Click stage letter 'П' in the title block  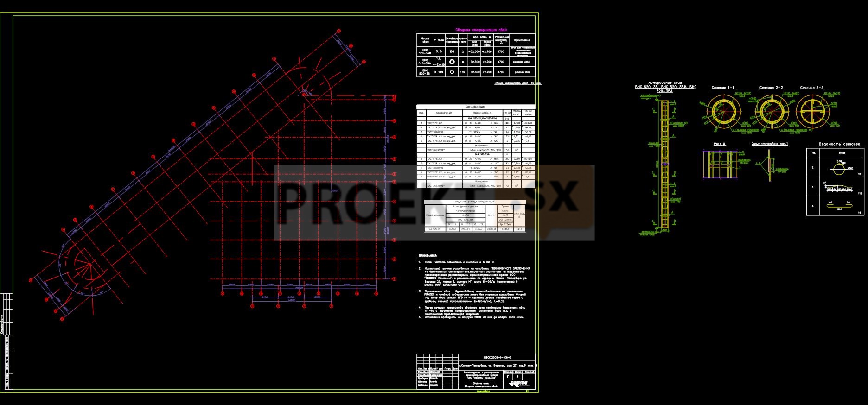(508, 377)
